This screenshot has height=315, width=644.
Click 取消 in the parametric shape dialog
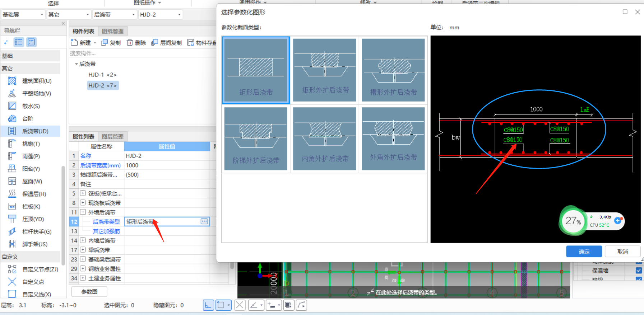coord(623,251)
